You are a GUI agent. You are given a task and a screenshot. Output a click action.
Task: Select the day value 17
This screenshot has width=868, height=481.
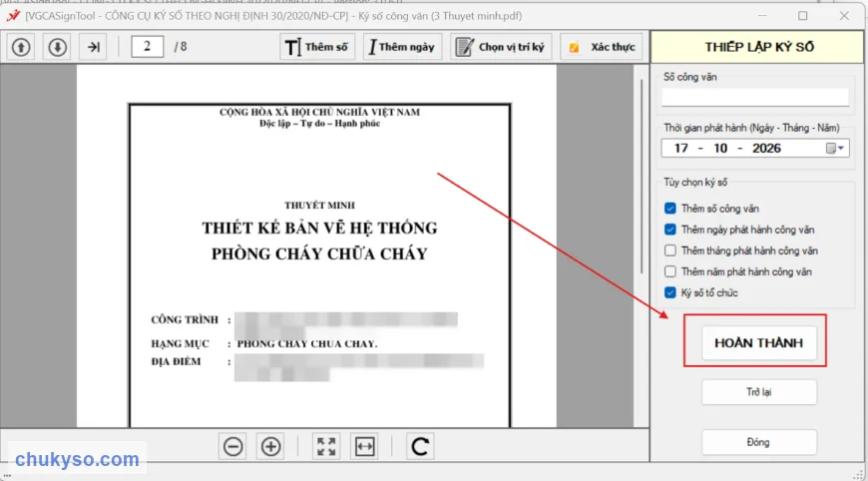680,148
